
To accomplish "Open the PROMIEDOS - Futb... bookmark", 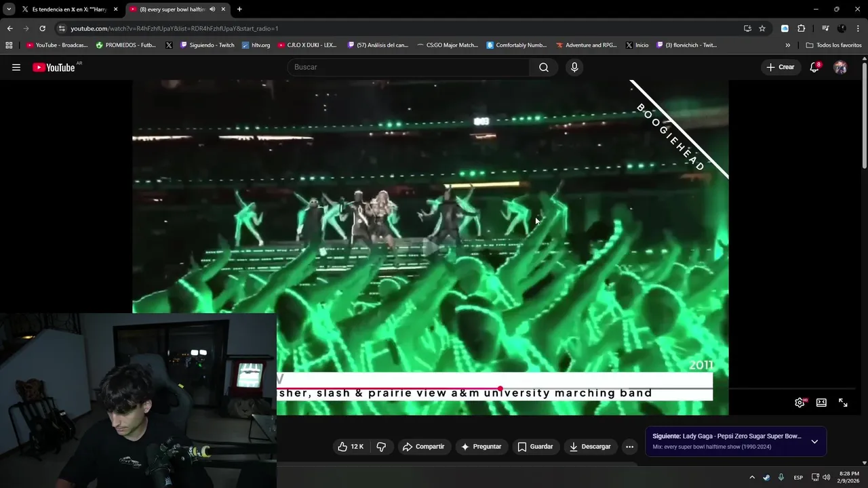I will click(126, 45).
